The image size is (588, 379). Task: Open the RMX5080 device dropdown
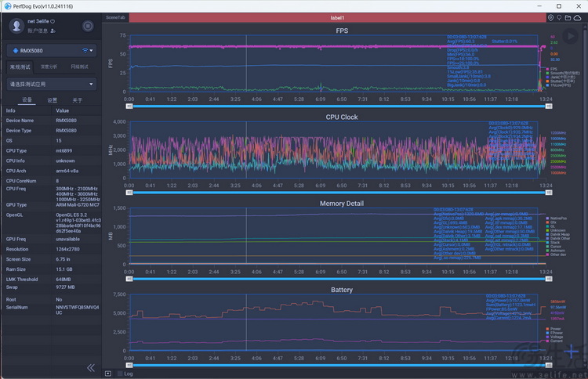(52, 51)
